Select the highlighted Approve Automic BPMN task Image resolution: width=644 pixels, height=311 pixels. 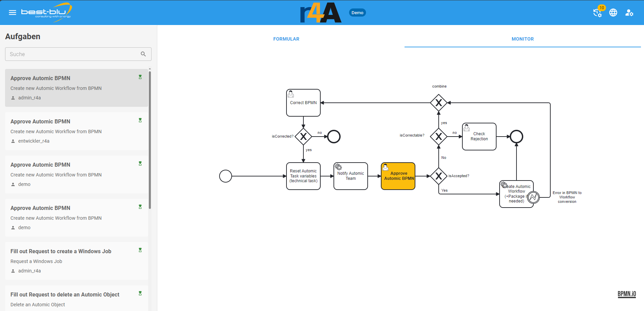tap(398, 176)
